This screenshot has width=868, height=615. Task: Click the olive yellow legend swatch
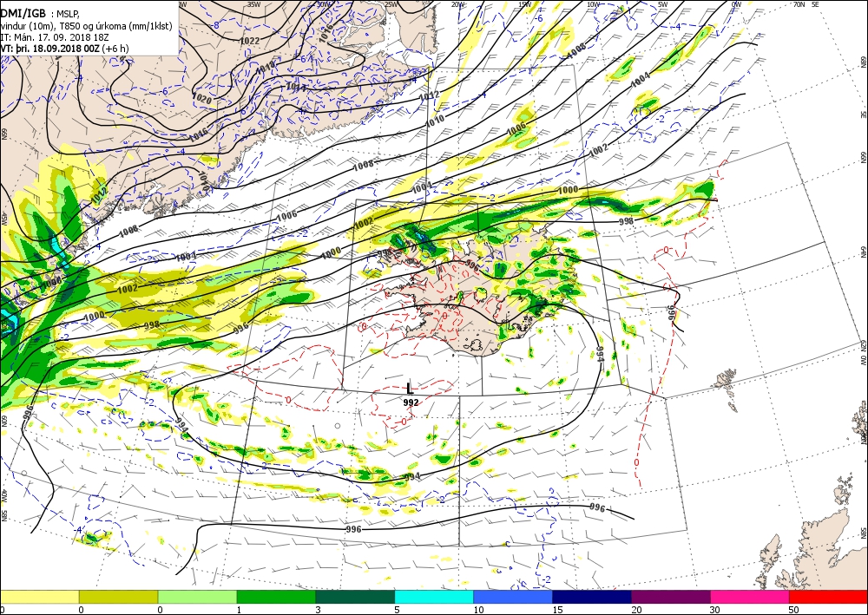(118, 597)
